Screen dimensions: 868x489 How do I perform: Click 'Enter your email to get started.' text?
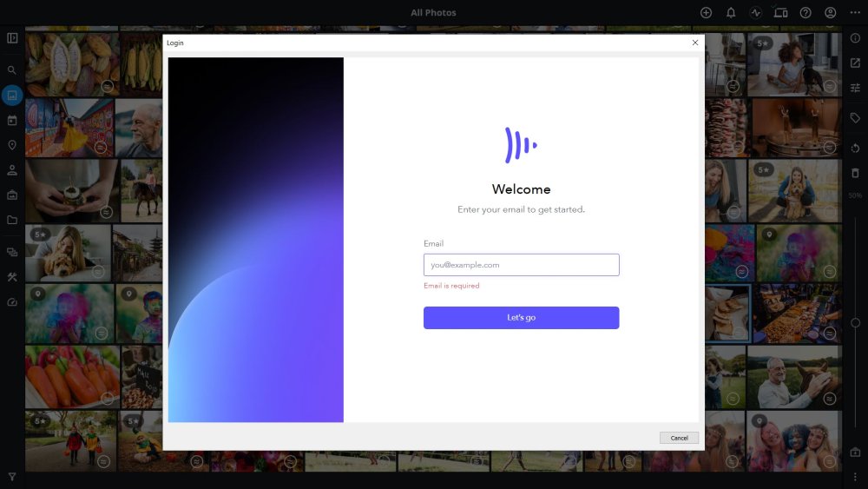coord(521,209)
